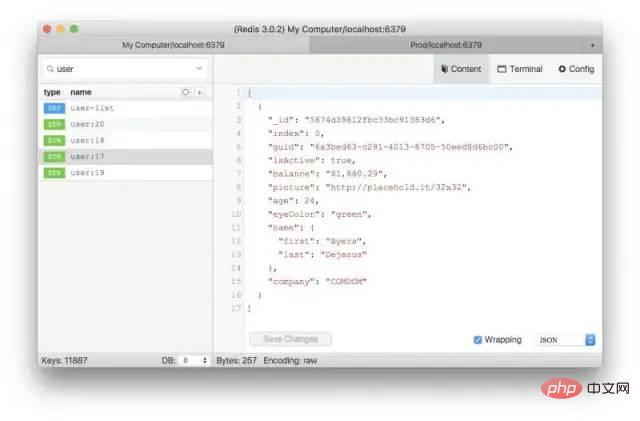Click the new tab plus icon
The width and height of the screenshot is (640, 421).
[592, 45]
